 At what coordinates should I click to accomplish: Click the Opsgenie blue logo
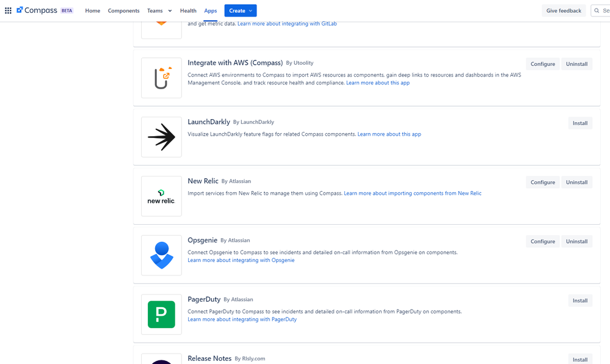point(161,255)
